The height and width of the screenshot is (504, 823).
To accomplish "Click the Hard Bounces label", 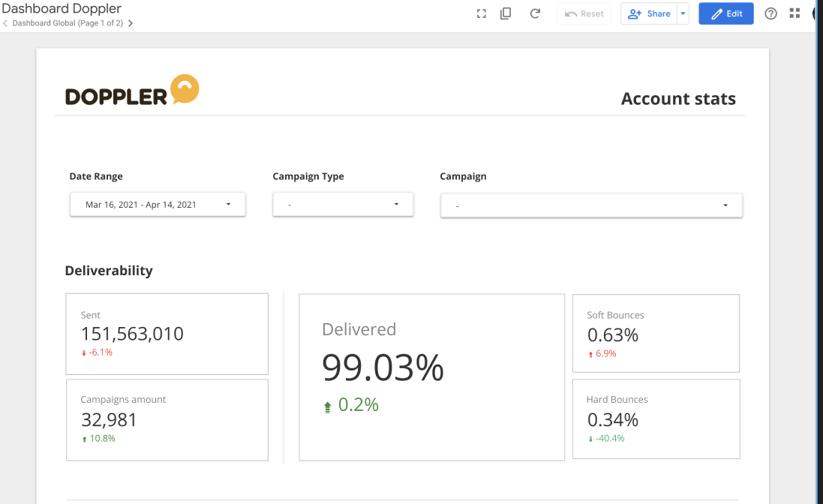I will [x=617, y=400].
